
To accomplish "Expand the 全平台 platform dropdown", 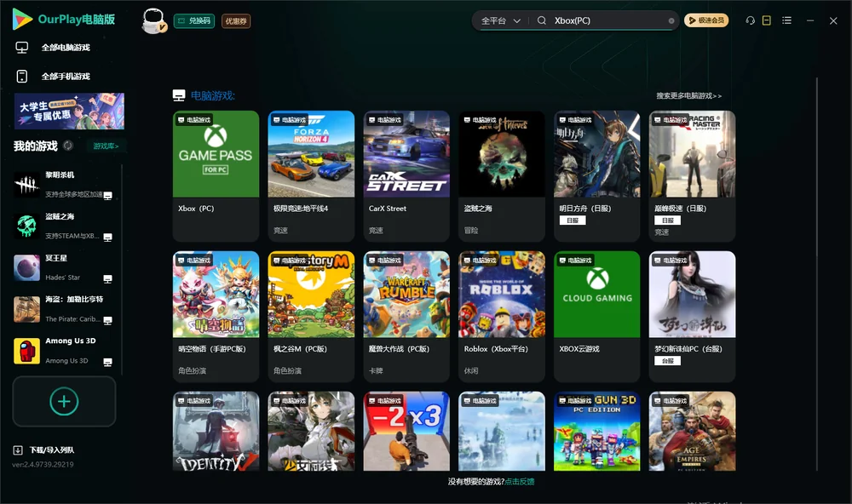I will pyautogui.click(x=500, y=20).
